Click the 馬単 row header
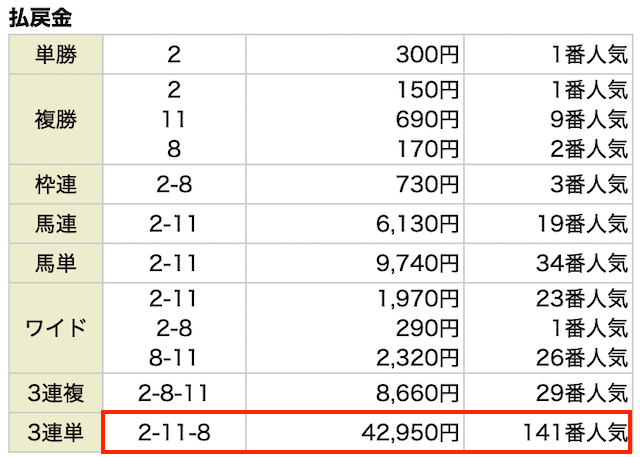The image size is (640, 457). coord(56,263)
